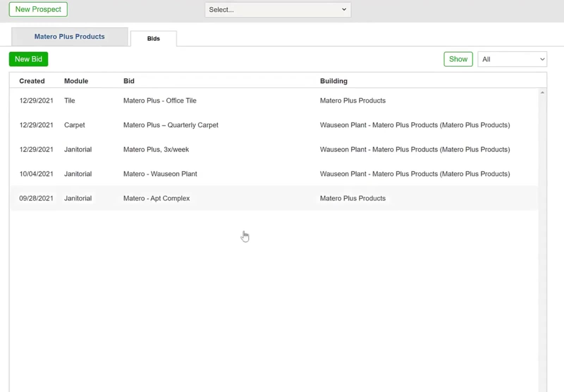Click the New Prospect button
564x392 pixels.
point(38,10)
